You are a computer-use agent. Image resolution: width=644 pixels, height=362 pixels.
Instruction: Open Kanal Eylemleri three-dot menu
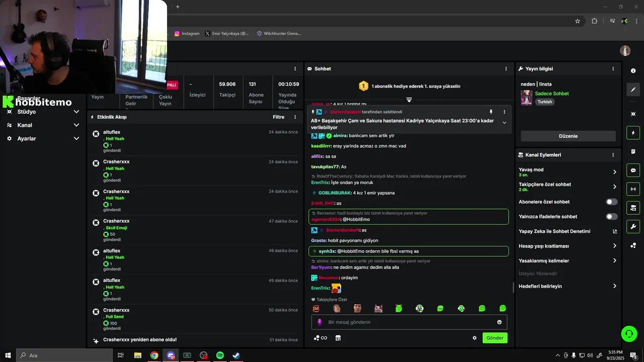(613, 155)
